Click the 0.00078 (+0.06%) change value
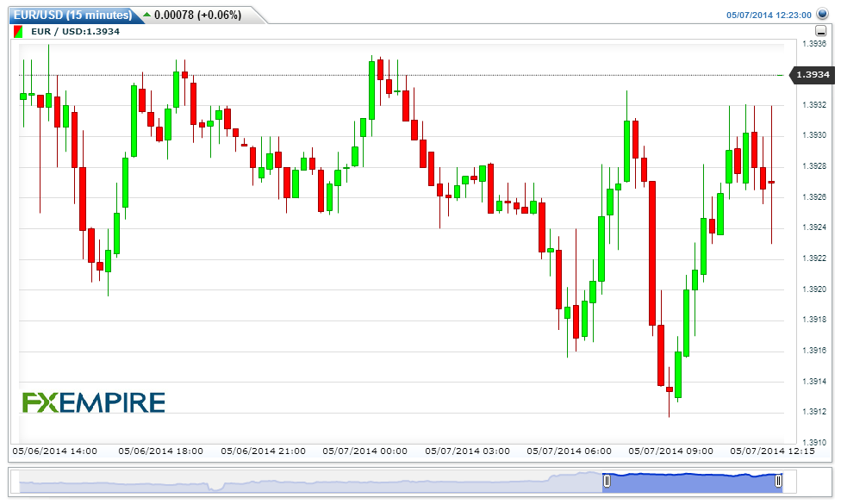The width and height of the screenshot is (841, 504). [197, 15]
